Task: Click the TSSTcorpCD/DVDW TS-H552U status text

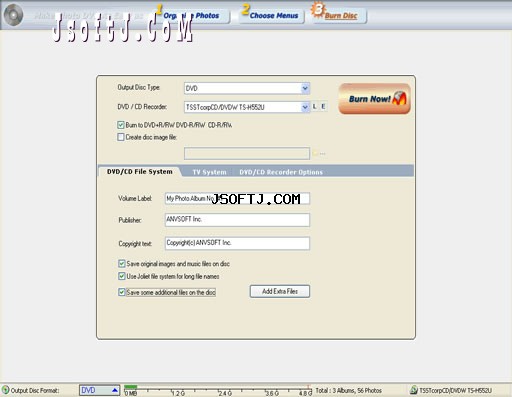Action: [455, 390]
